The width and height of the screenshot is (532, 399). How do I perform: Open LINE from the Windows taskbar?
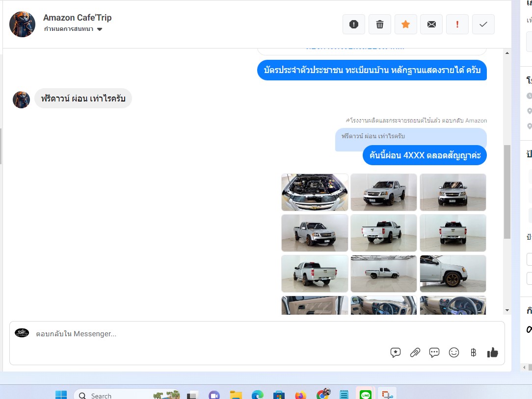(x=365, y=395)
